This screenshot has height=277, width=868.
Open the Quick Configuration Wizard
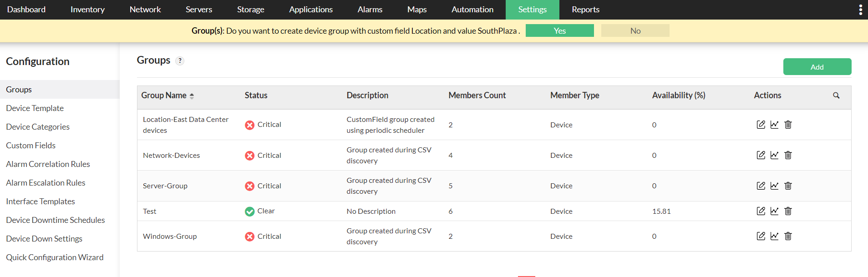pos(55,257)
